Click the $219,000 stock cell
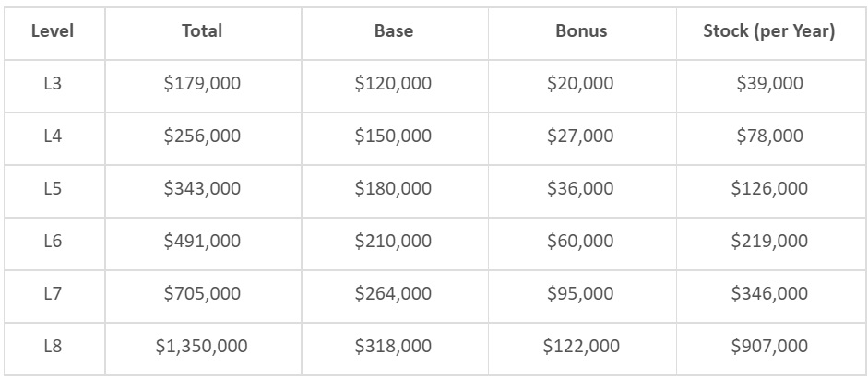The height and width of the screenshot is (379, 868). pos(769,241)
